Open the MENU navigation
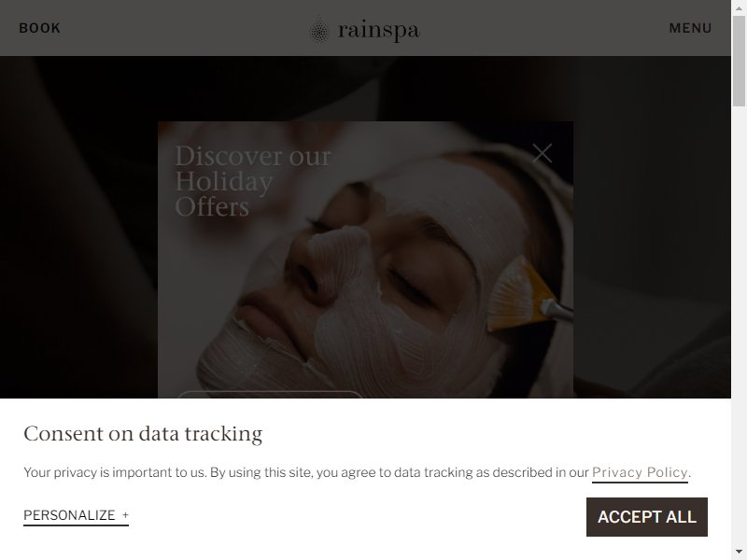Image resolution: width=747 pixels, height=560 pixels. click(690, 28)
